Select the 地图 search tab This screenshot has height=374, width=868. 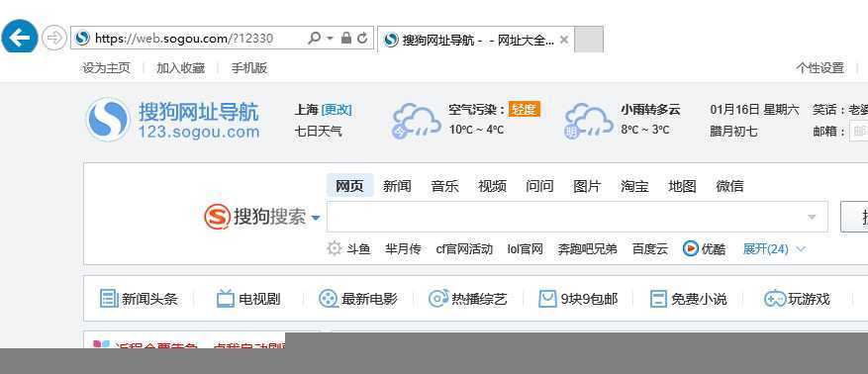coord(682,186)
